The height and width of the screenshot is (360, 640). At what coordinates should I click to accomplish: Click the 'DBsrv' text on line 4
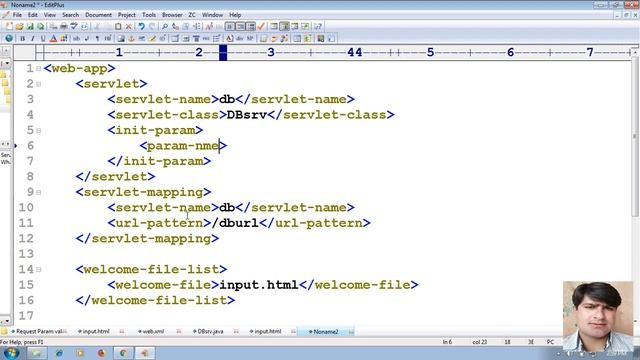[x=247, y=115]
